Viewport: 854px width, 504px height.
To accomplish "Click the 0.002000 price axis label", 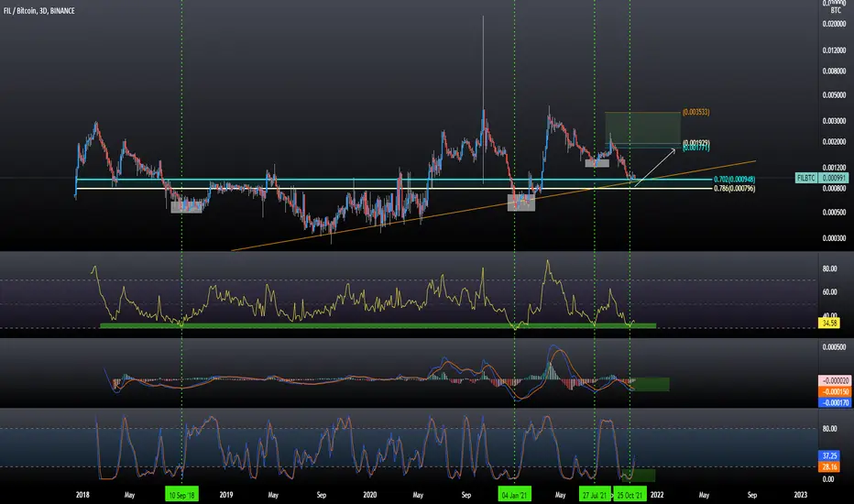I will point(834,142).
